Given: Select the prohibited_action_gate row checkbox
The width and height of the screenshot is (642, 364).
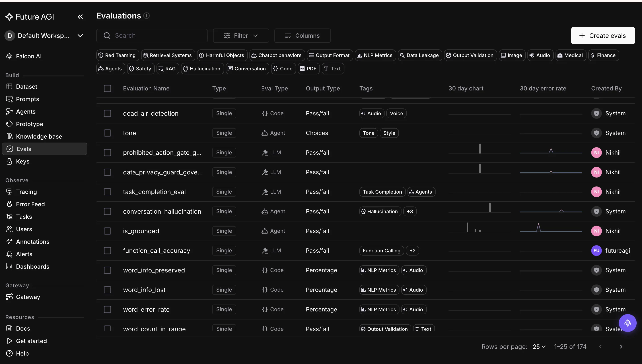Looking at the screenshot, I should [x=107, y=153].
